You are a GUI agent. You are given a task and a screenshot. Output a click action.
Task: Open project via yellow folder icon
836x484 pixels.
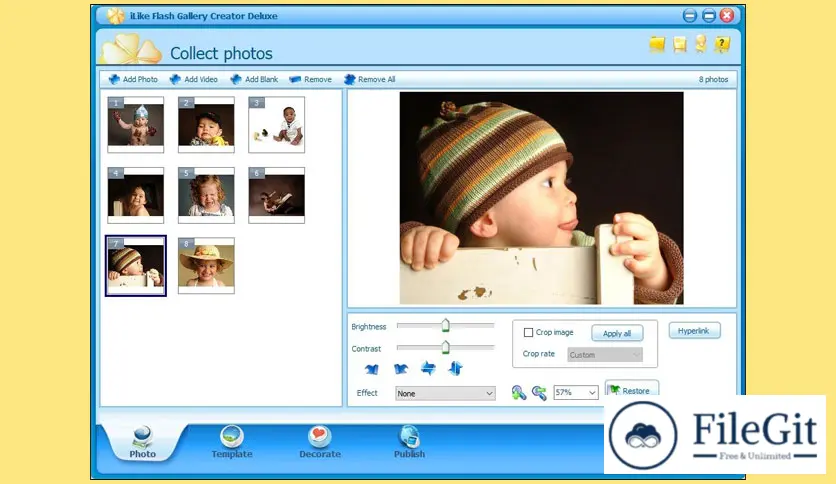(x=657, y=44)
